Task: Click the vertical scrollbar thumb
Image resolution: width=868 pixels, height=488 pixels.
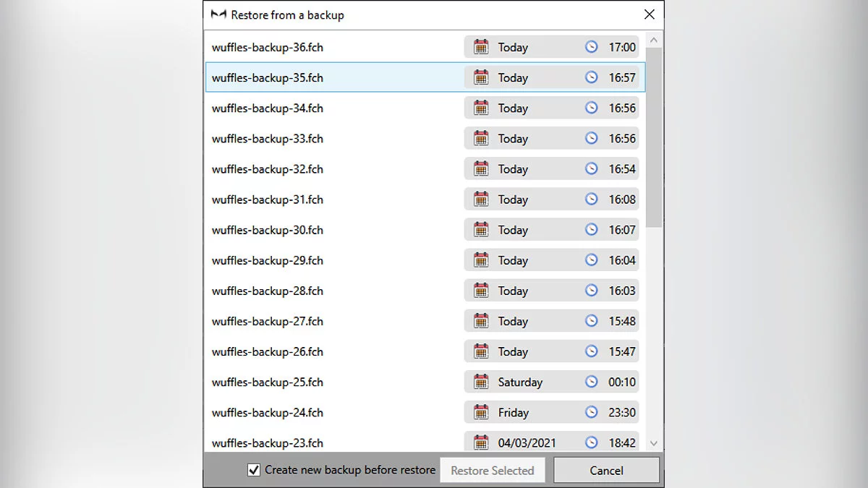Action: (654, 137)
